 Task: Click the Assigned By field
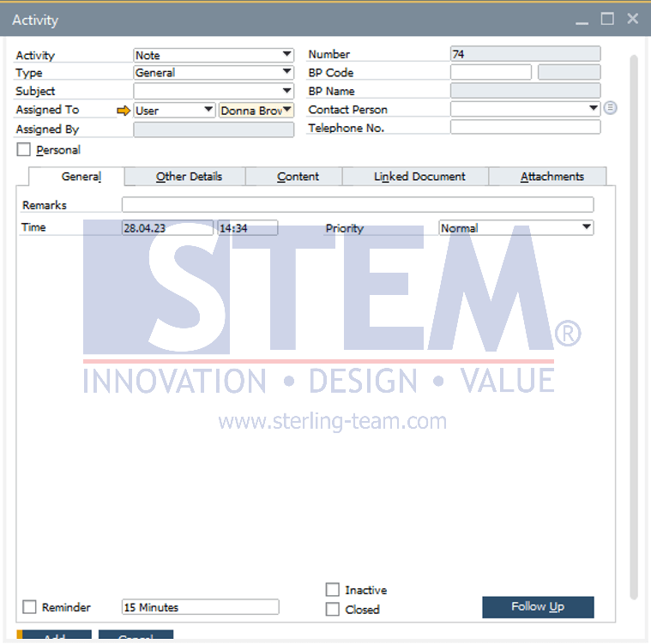[x=214, y=129]
